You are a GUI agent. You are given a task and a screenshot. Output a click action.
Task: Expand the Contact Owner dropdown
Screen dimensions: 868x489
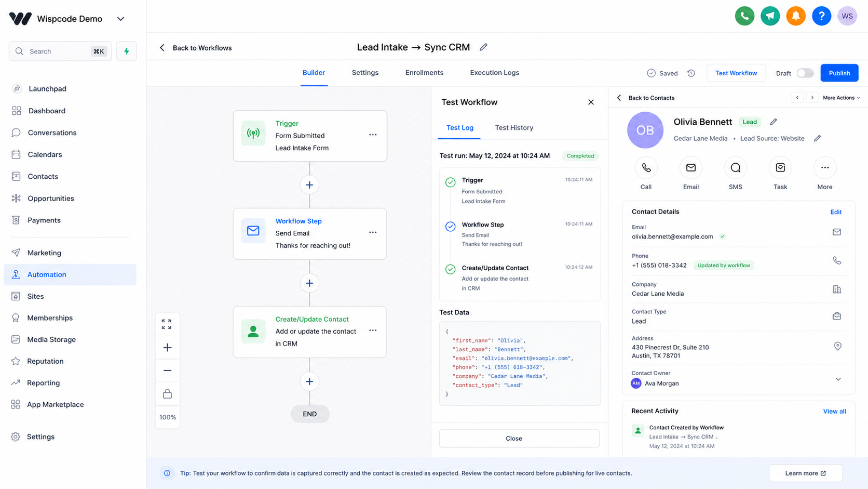pyautogui.click(x=838, y=379)
